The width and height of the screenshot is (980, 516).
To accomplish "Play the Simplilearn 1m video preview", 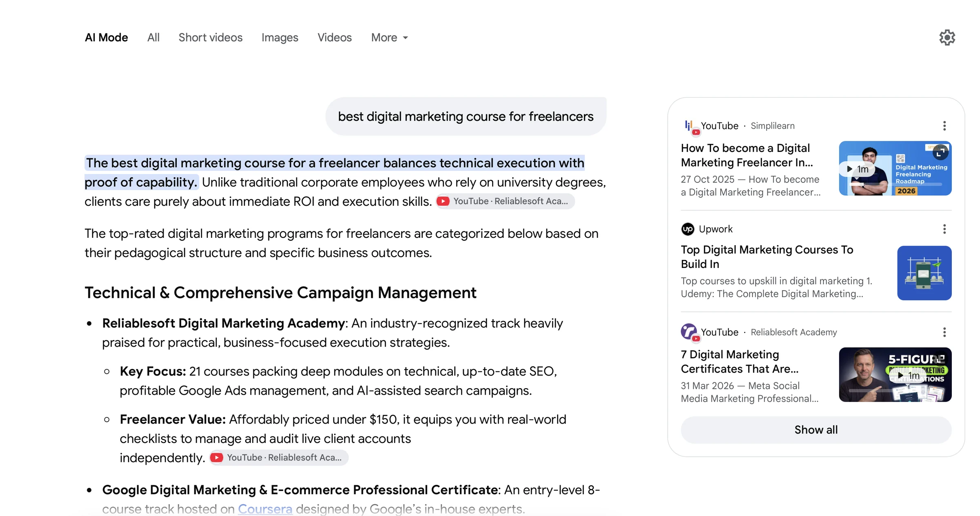I will click(857, 169).
